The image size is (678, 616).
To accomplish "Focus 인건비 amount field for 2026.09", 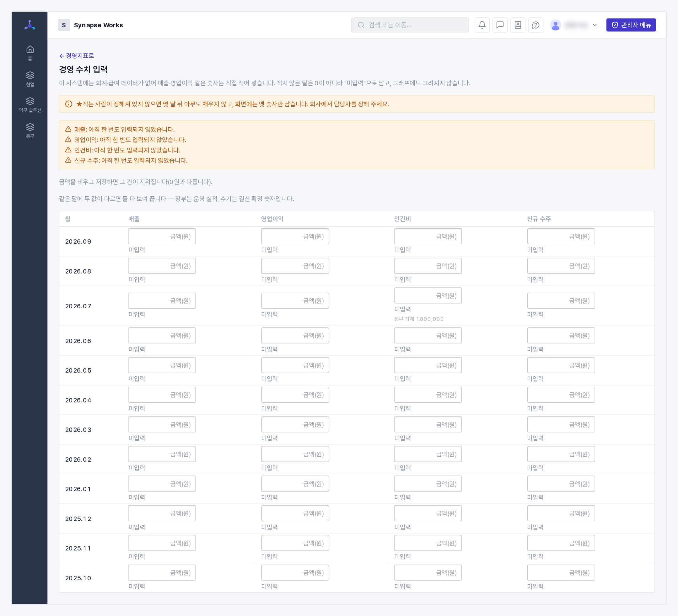I will 428,236.
